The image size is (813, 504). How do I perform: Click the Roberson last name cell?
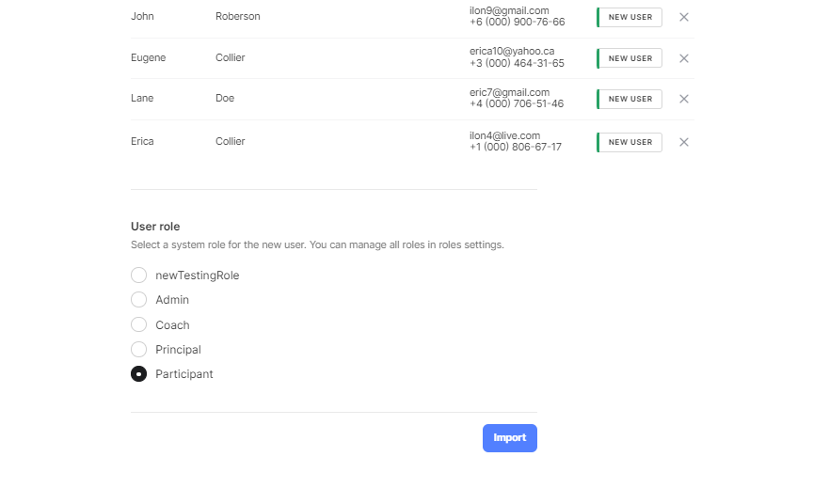tap(237, 17)
